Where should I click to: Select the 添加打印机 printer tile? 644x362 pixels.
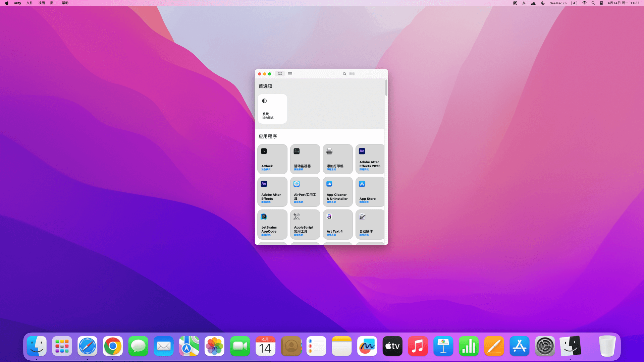coord(337,159)
